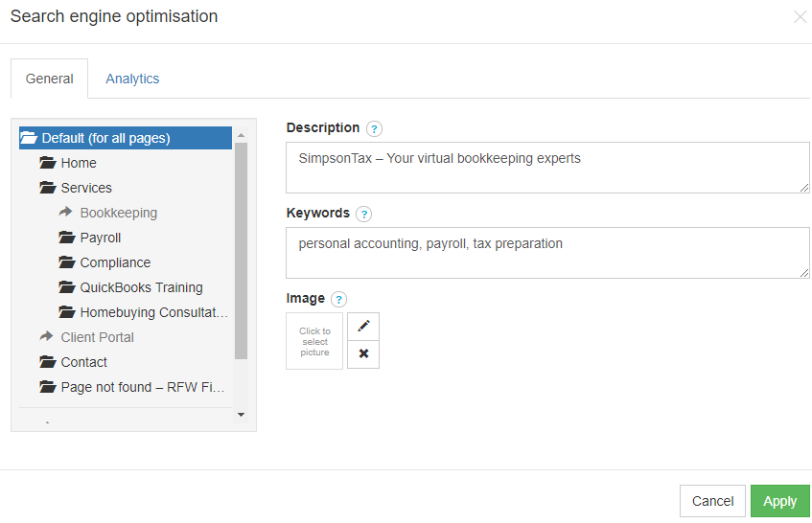812x523 pixels.
Task: Click help icon beside Image label
Action: (x=338, y=300)
